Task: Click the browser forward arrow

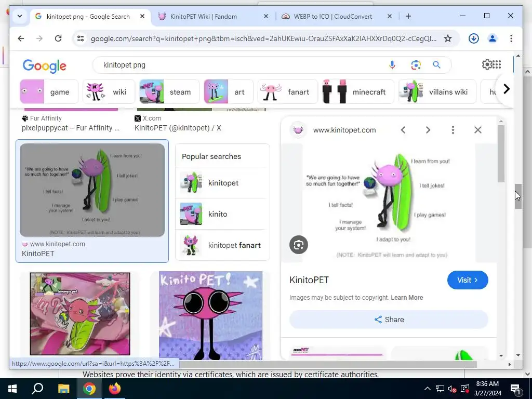Action: [39, 38]
